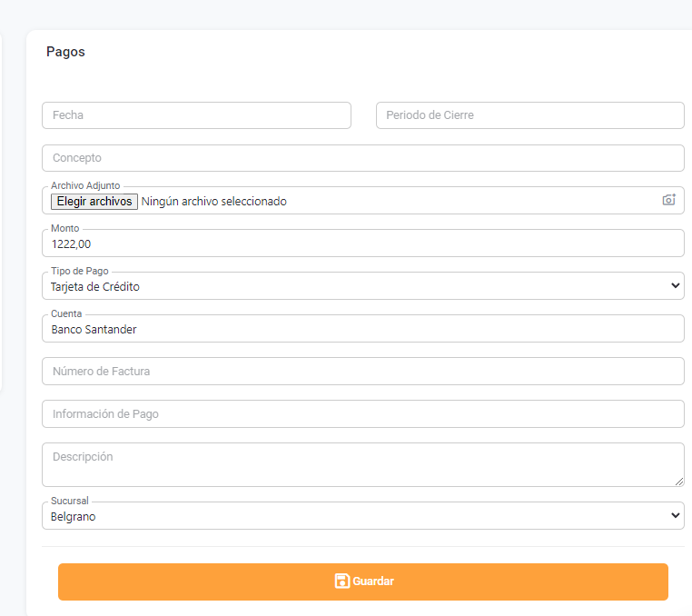Click the camera icon in Archivo Adjunto
Viewport: 692px width, 616px height.
tap(668, 200)
